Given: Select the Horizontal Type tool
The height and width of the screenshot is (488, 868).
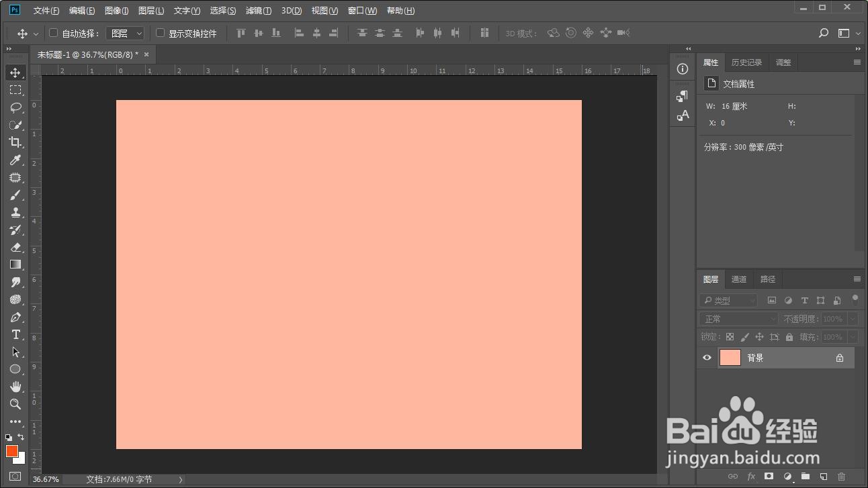Looking at the screenshot, I should pos(15,334).
